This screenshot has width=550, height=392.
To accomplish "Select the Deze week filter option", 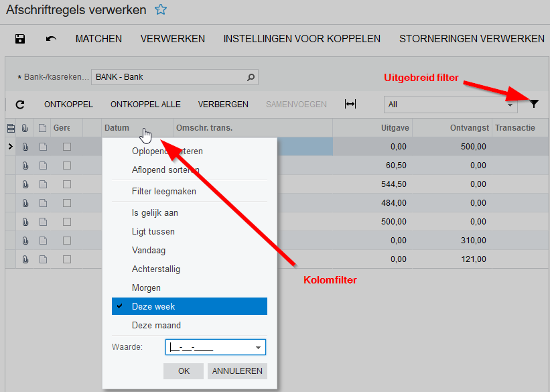I will coord(190,306).
